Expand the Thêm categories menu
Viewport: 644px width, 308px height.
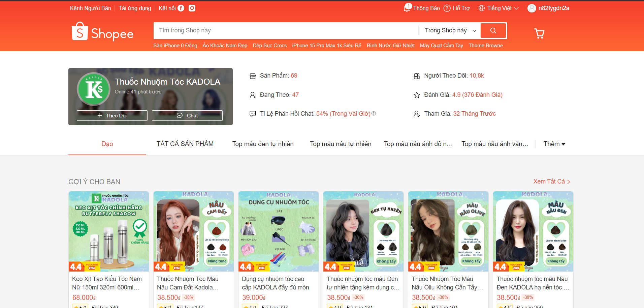(554, 144)
